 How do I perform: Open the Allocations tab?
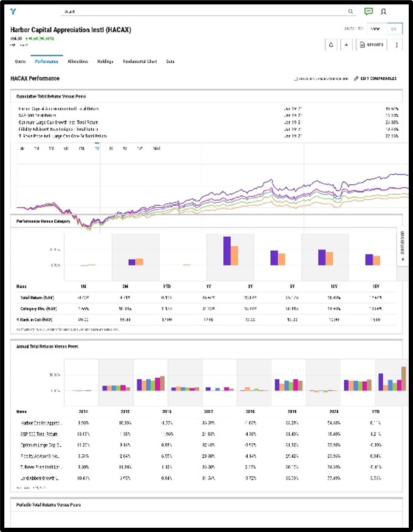(78, 61)
